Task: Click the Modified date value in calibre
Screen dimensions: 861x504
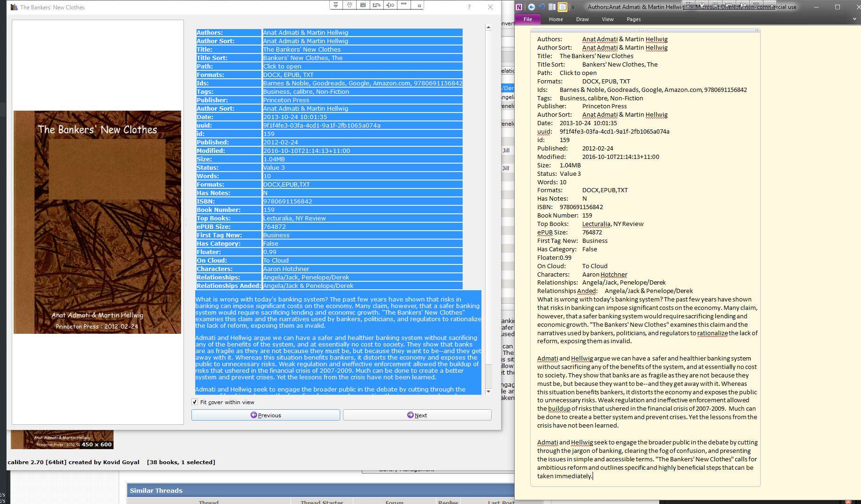Action: click(306, 150)
